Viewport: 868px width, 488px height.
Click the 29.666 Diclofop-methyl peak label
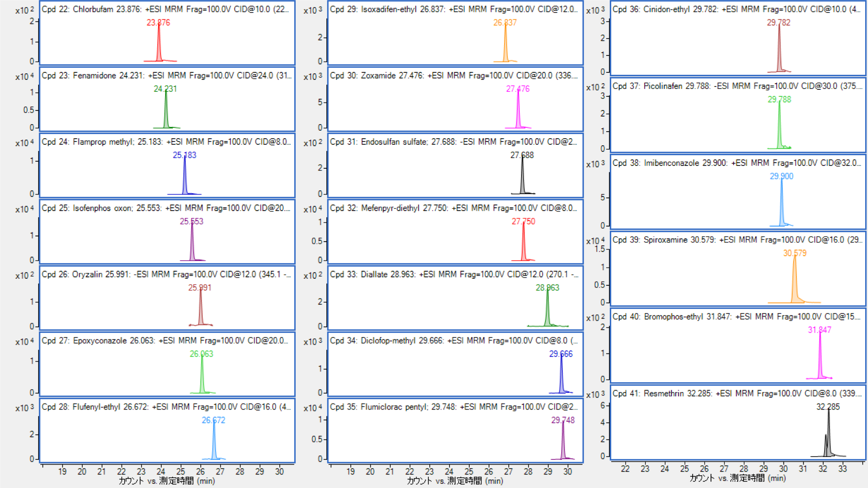tap(561, 354)
